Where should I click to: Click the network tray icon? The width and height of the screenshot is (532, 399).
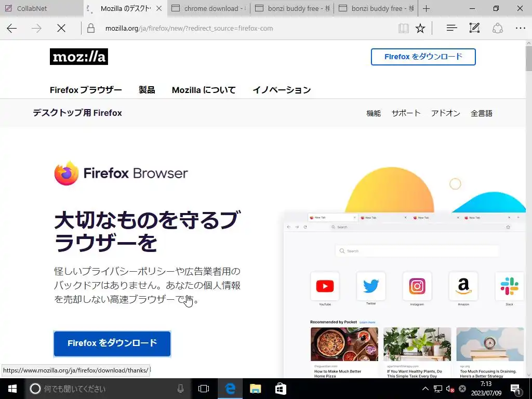(437, 389)
